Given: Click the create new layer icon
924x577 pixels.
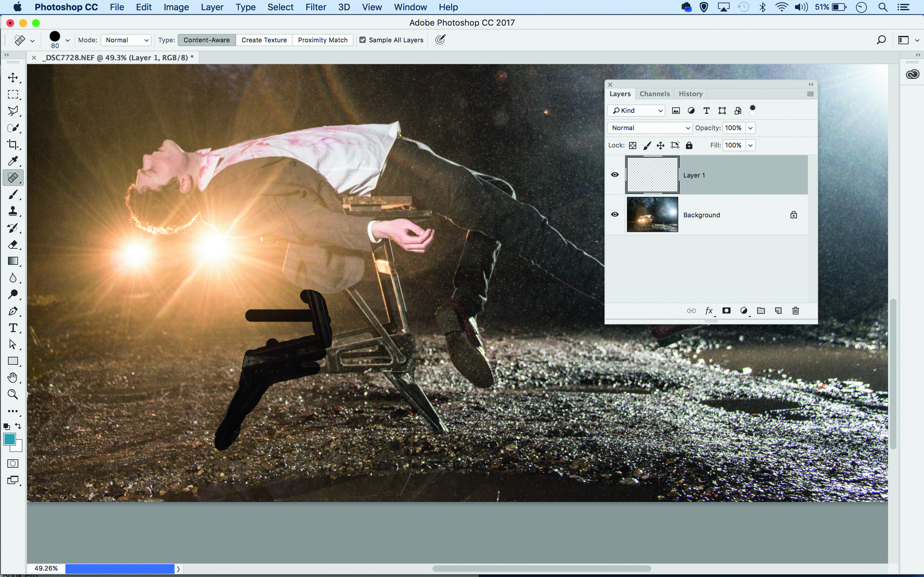Looking at the screenshot, I should (x=778, y=311).
